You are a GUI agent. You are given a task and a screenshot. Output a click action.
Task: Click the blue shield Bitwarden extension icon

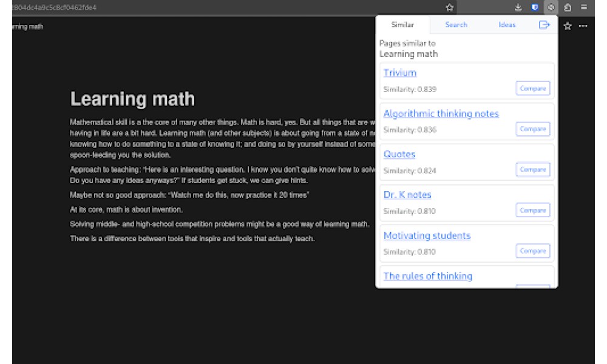coord(535,7)
